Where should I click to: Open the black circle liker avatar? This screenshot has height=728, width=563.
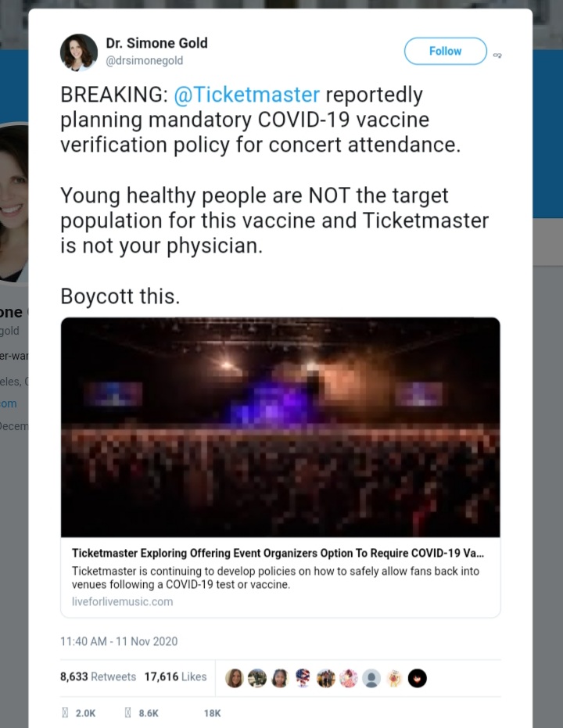[418, 678]
